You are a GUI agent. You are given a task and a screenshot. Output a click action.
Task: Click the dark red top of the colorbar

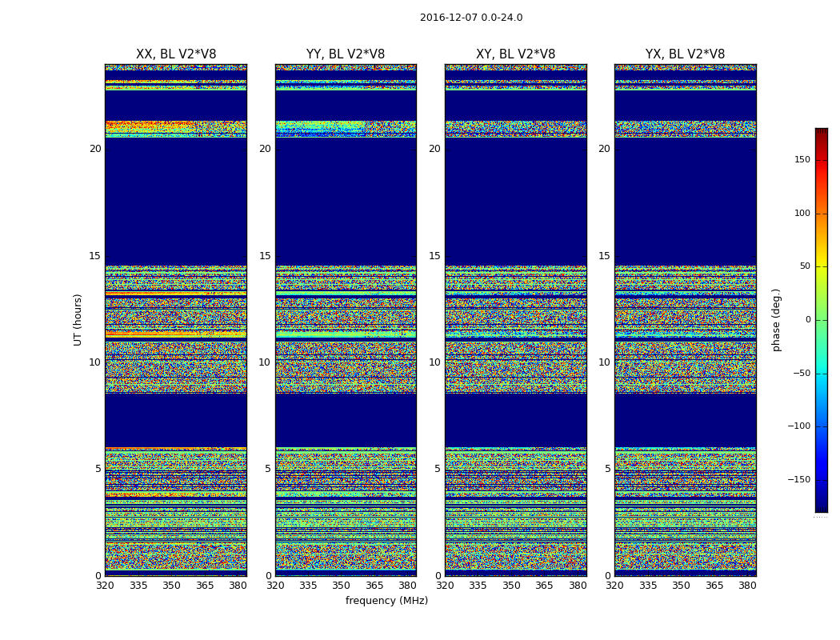[821, 132]
